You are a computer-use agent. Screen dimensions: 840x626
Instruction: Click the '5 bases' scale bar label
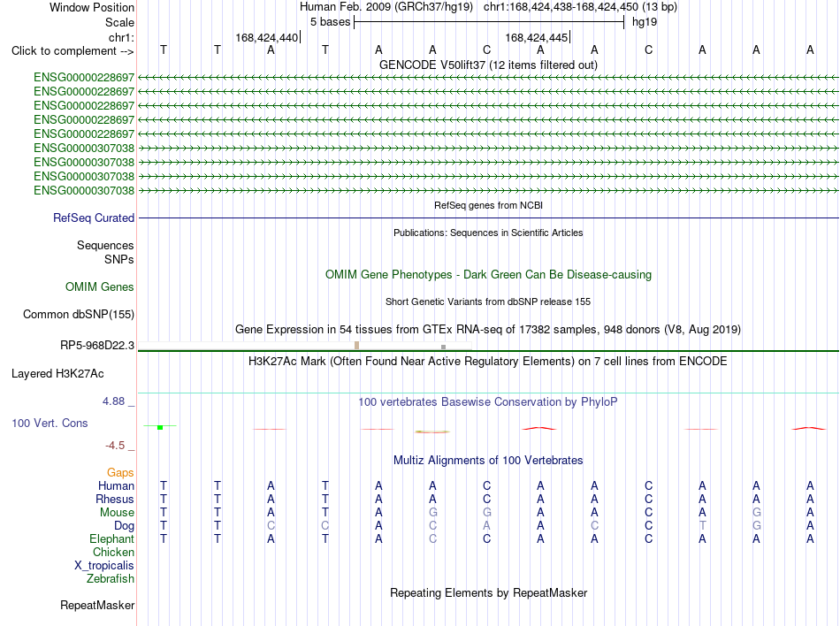coord(330,22)
